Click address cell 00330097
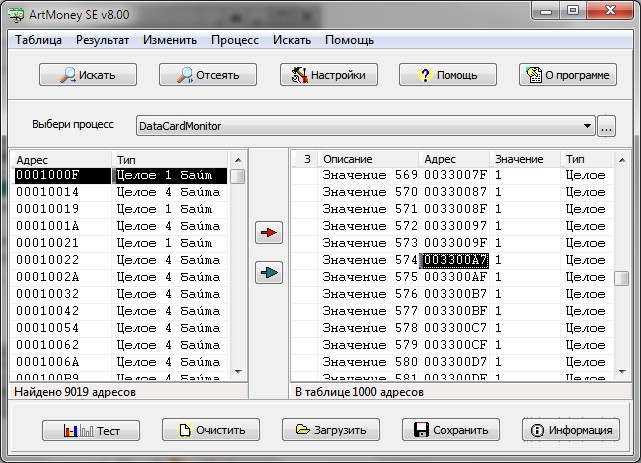Screen dimensions: 641x463 455,226
